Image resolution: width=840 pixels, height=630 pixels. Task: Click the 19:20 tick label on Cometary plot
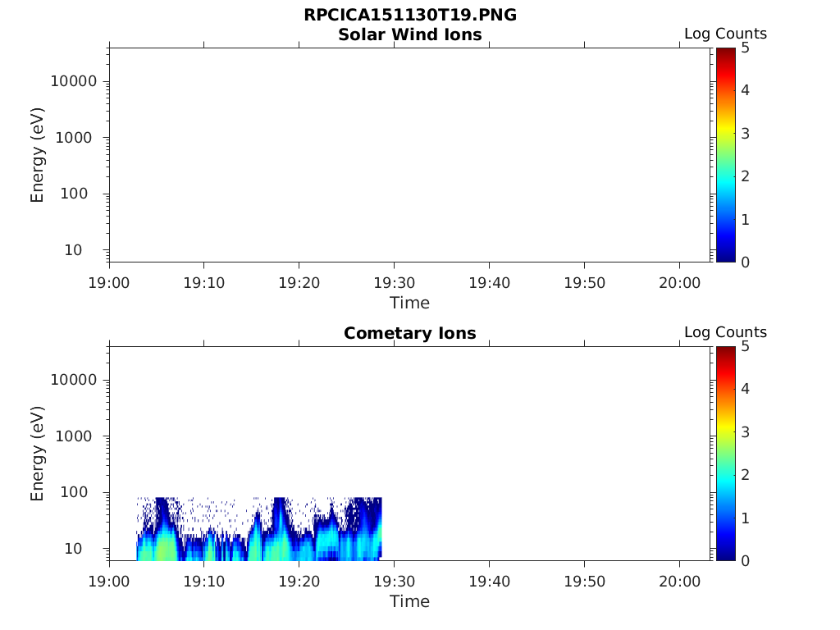point(299,582)
